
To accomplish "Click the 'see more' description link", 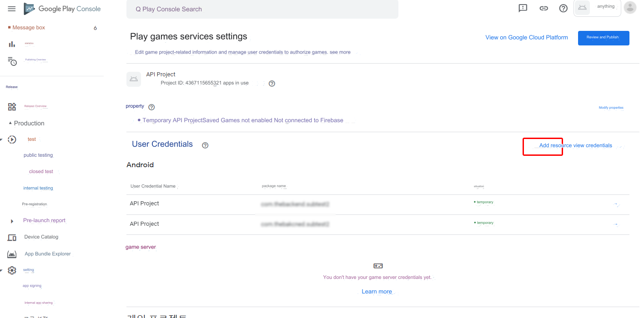I will pos(340,52).
